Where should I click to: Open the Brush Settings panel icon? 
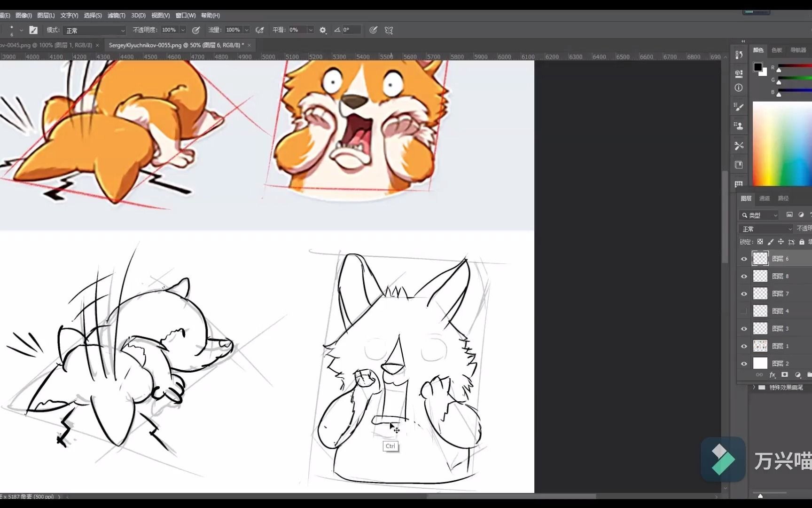(x=739, y=107)
